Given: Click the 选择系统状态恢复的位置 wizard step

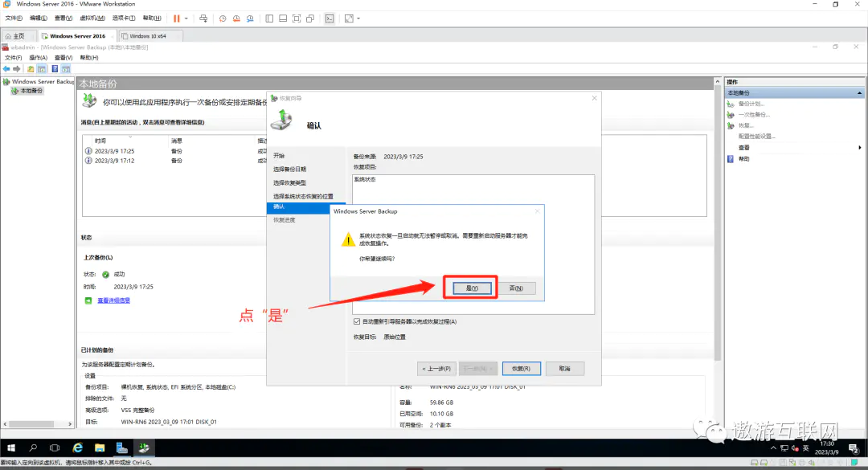Looking at the screenshot, I should (x=303, y=196).
